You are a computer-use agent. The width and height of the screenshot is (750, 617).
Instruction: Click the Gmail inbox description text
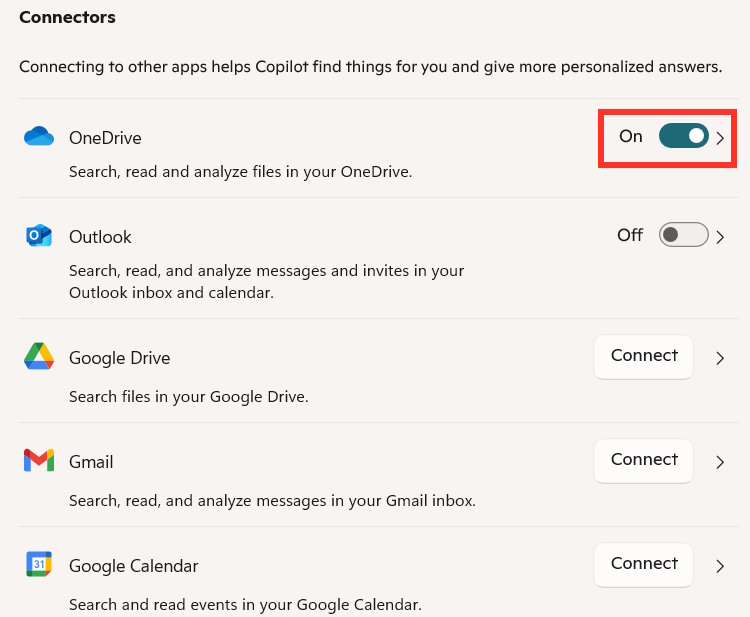point(272,501)
